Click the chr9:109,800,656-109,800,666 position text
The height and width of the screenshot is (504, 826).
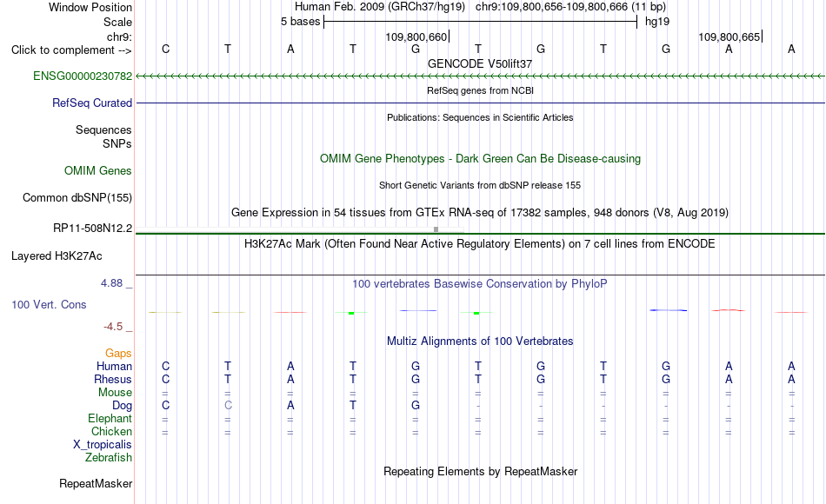point(570,7)
